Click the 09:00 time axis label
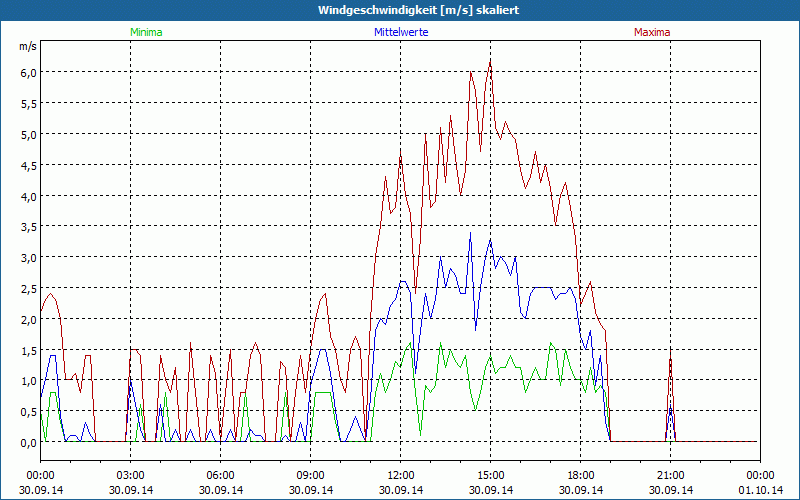The width and height of the screenshot is (800, 500). (x=310, y=476)
